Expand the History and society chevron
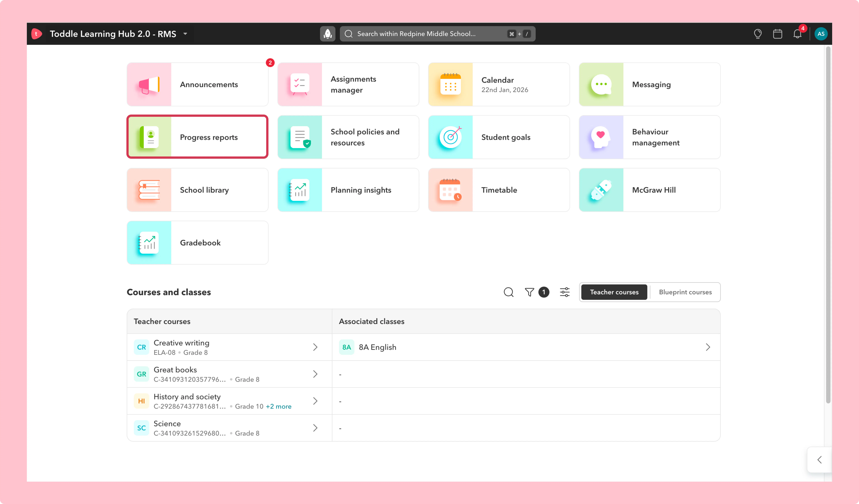This screenshot has height=504, width=859. pos(315,401)
